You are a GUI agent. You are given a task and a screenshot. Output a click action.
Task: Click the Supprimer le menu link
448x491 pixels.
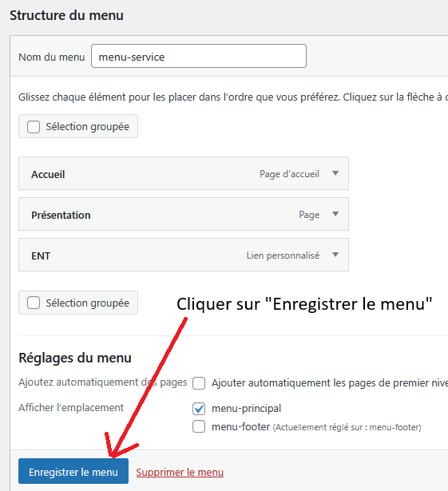tap(180, 472)
